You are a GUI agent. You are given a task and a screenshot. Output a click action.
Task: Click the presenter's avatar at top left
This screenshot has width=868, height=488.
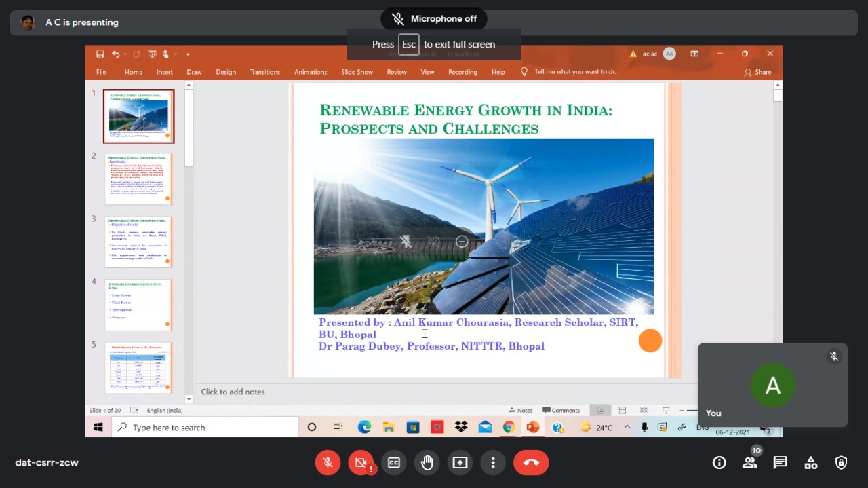(28, 22)
